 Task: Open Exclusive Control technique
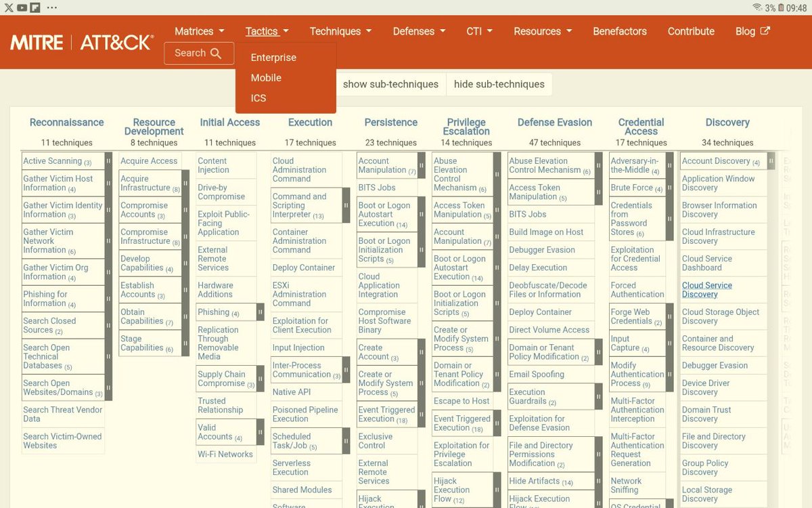click(376, 441)
